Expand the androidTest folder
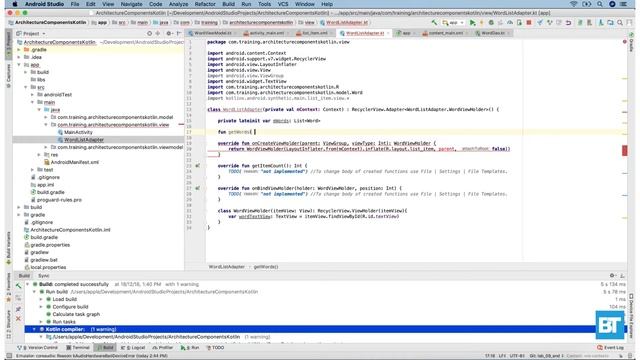 point(33,95)
